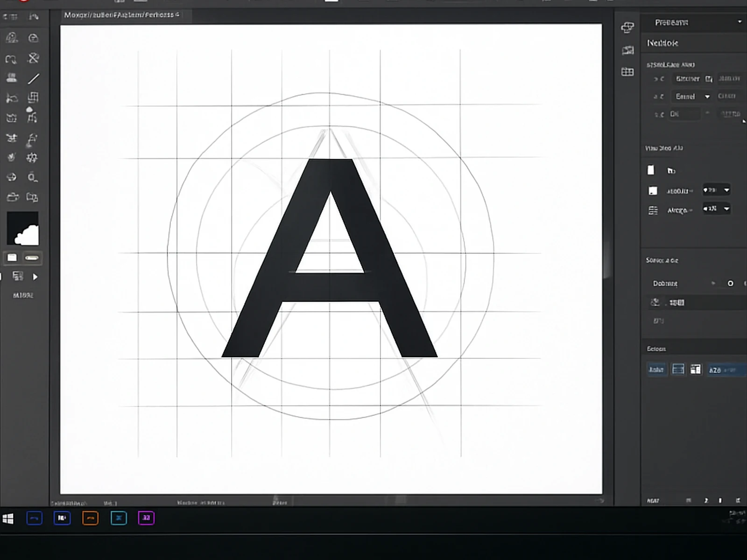747x560 pixels.
Task: Open the purple taskbar app labeled 32
Action: (x=146, y=518)
